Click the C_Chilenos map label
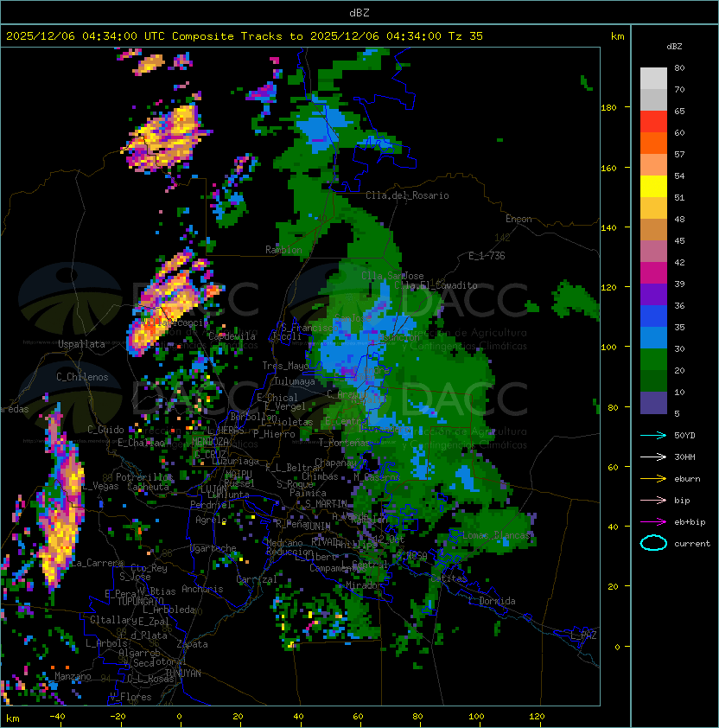Viewport: 719px width, 728px height. 82,377
